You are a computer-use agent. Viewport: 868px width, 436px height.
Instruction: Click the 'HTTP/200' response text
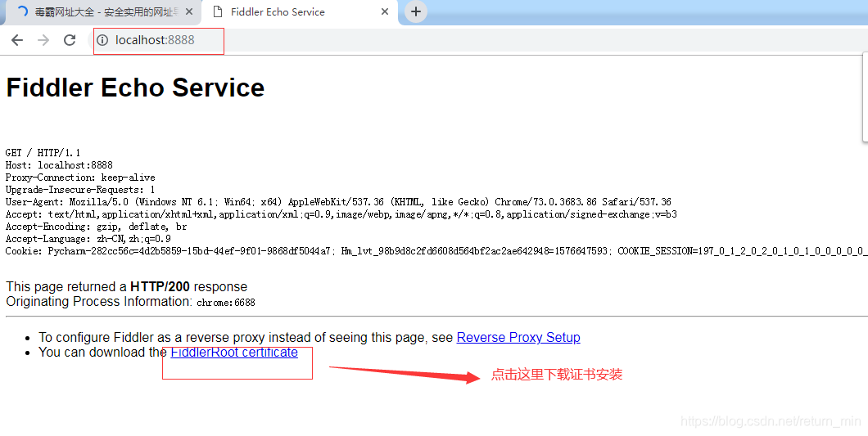point(160,286)
